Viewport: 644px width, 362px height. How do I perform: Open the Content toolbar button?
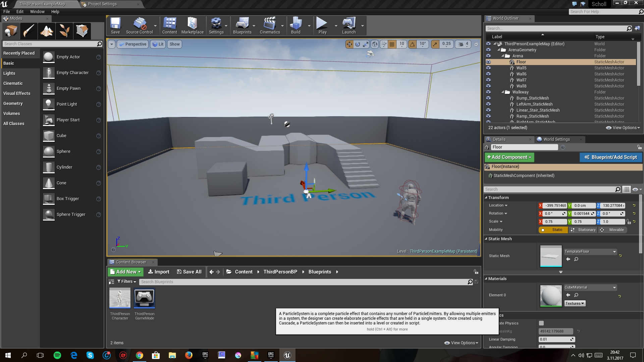pos(169,25)
